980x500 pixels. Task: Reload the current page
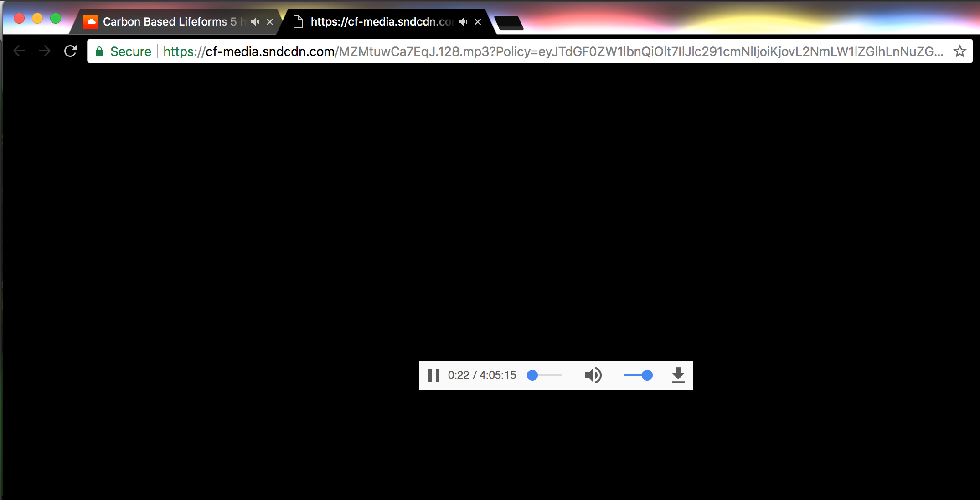click(x=70, y=51)
